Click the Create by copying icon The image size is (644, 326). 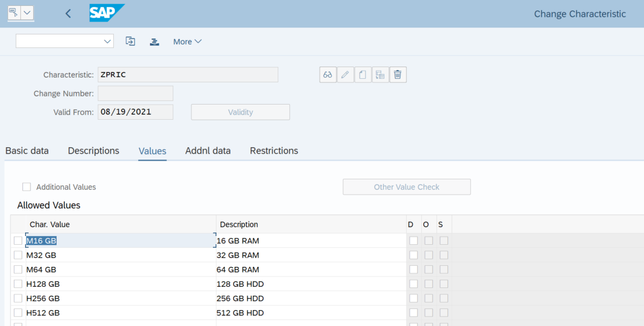(x=380, y=74)
